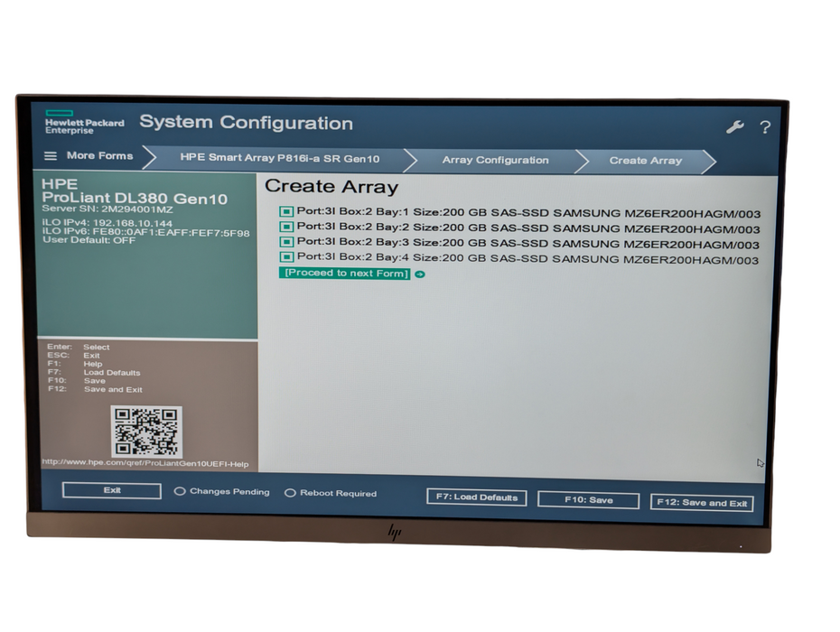Select the Changes Pending radio indicator
The image size is (840, 632).
180,491
